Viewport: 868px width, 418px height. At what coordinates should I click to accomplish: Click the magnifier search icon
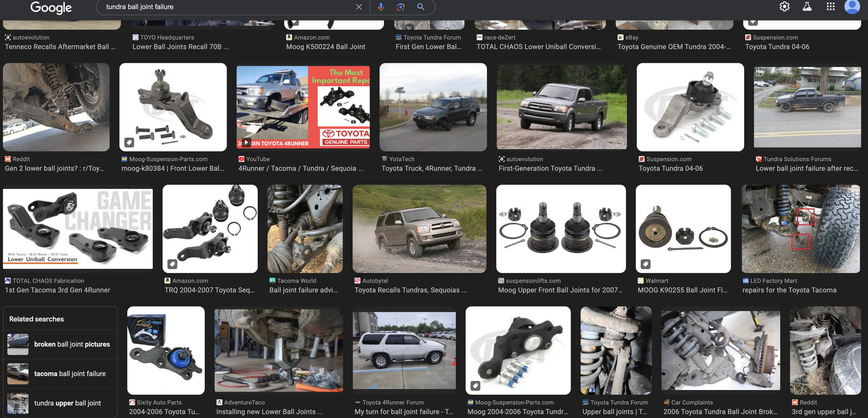click(x=421, y=7)
